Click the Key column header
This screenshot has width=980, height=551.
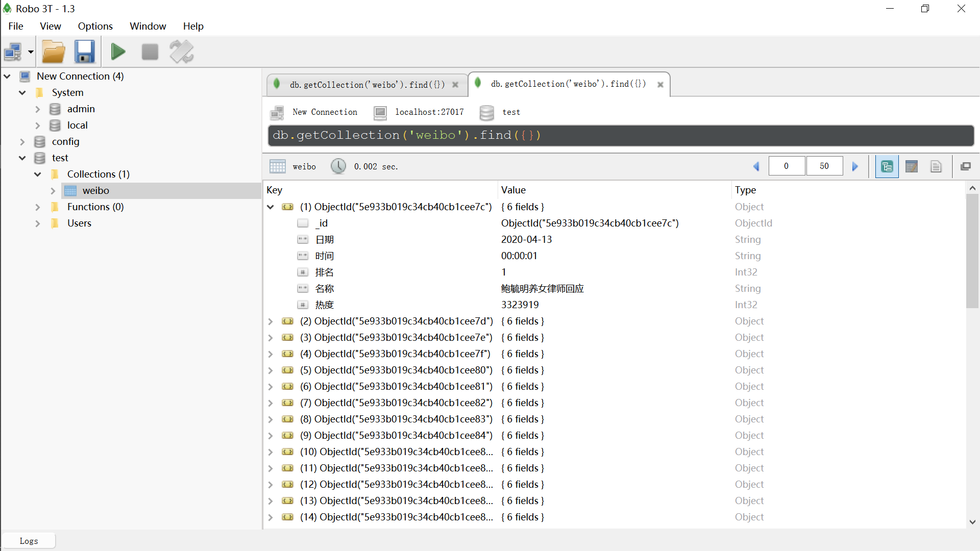[x=380, y=190]
